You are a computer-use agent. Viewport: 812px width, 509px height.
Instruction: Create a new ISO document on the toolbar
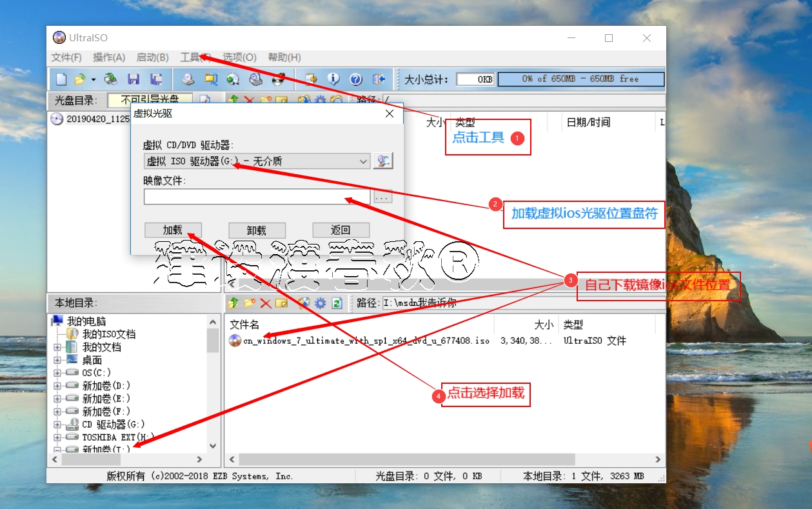61,79
